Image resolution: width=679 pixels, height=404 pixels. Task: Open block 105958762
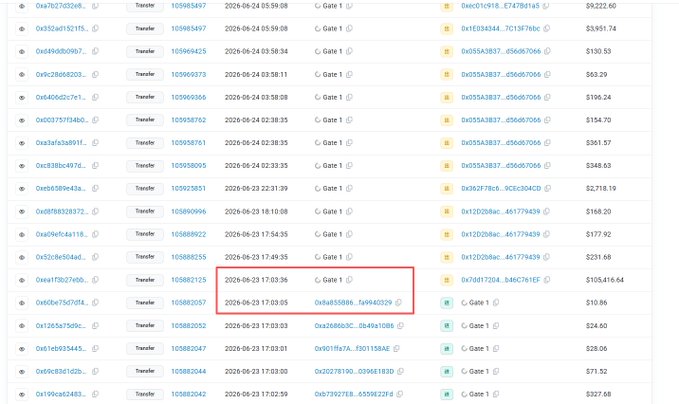(188, 120)
